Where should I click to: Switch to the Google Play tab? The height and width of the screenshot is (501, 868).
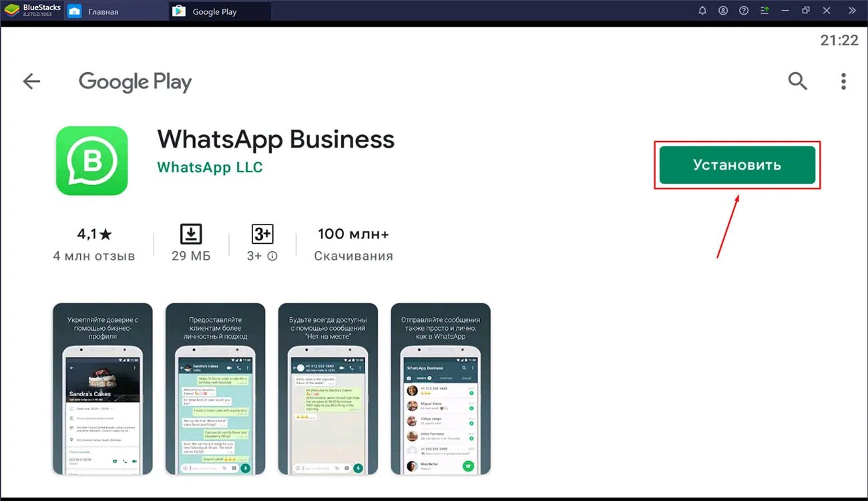220,11
